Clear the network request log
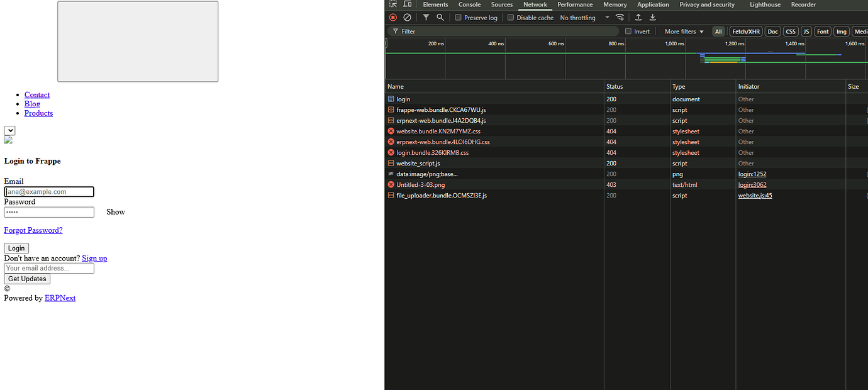The height and width of the screenshot is (390, 868). click(407, 17)
